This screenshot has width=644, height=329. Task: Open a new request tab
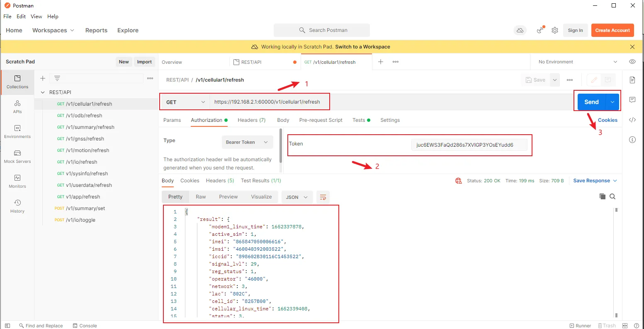pyautogui.click(x=381, y=62)
